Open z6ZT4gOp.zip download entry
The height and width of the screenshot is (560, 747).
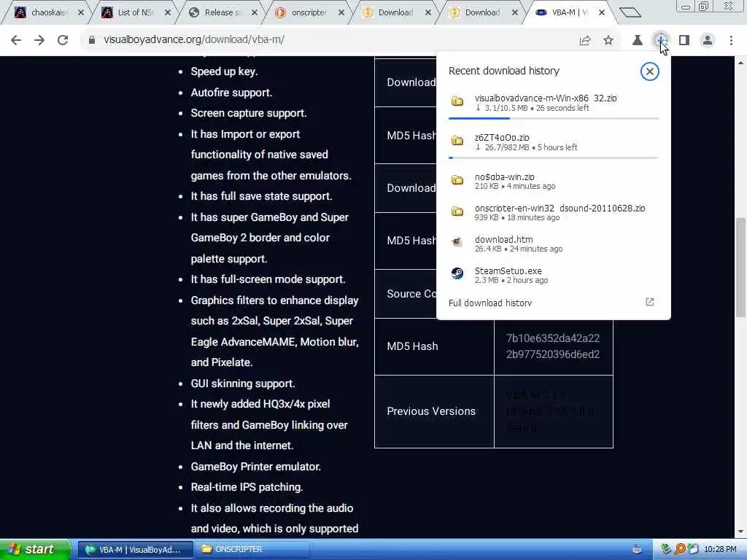(x=554, y=142)
